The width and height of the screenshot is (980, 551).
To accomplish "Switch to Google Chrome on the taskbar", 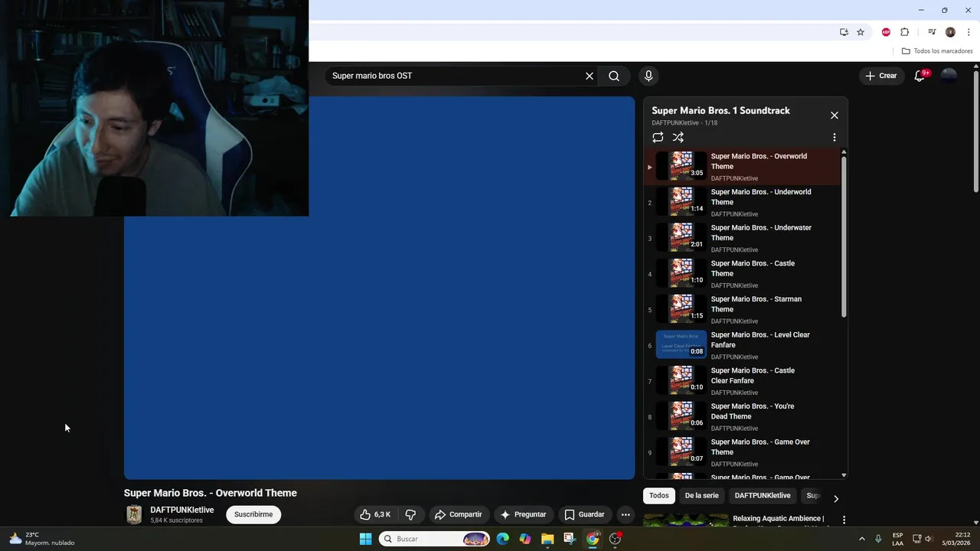I will click(592, 539).
